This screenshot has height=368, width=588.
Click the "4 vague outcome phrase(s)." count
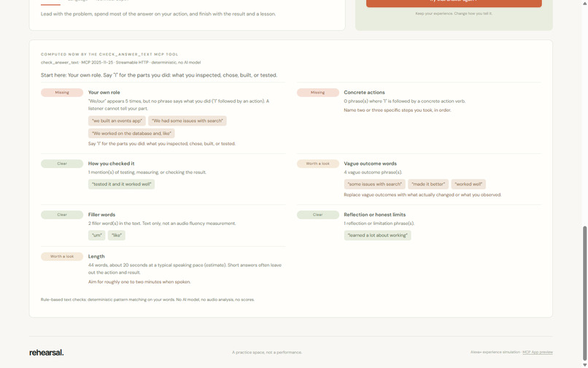point(373,172)
